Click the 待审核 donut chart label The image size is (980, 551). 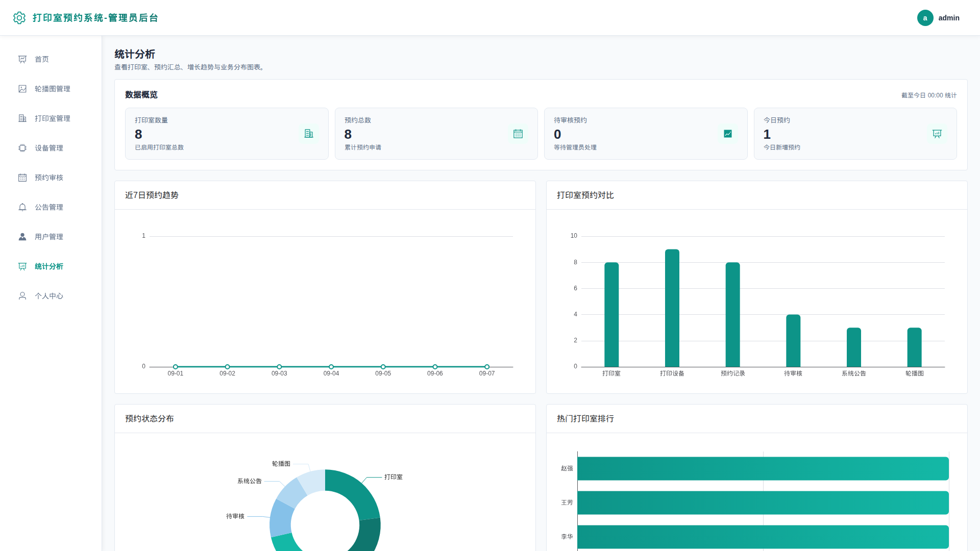[235, 516]
